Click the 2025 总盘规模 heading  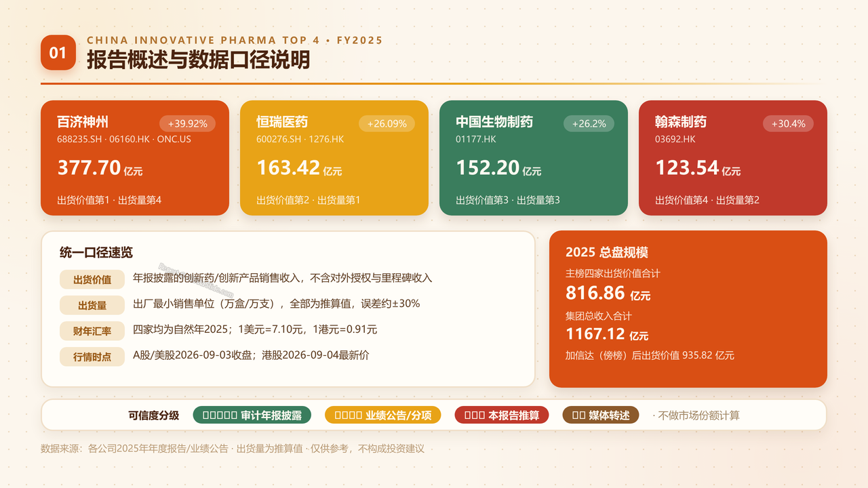607,253
